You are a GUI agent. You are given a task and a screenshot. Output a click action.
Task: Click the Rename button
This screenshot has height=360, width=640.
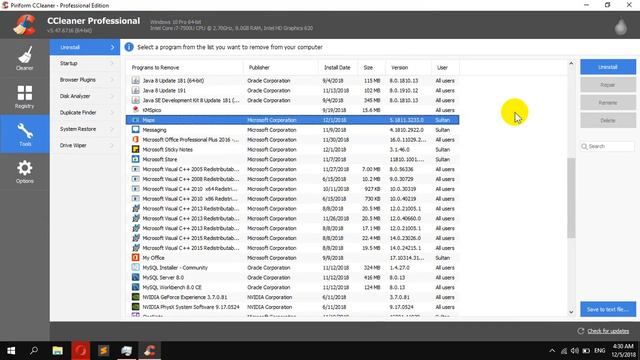(608, 102)
